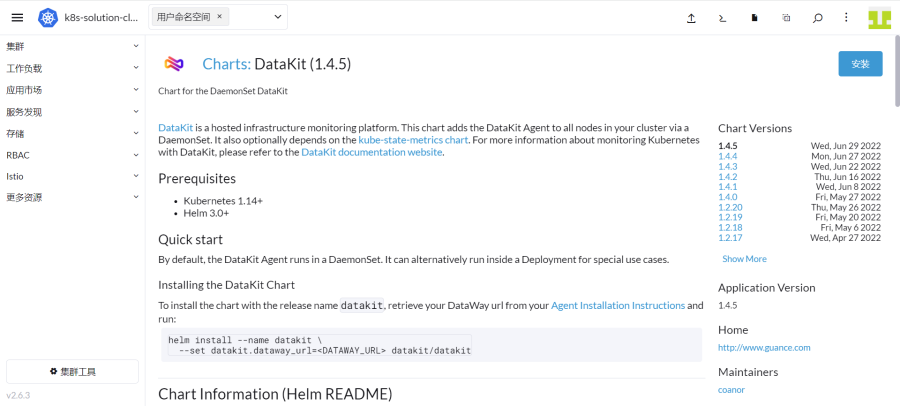
Task: Click the current version 1.4.5 entry
Action: click(728, 146)
